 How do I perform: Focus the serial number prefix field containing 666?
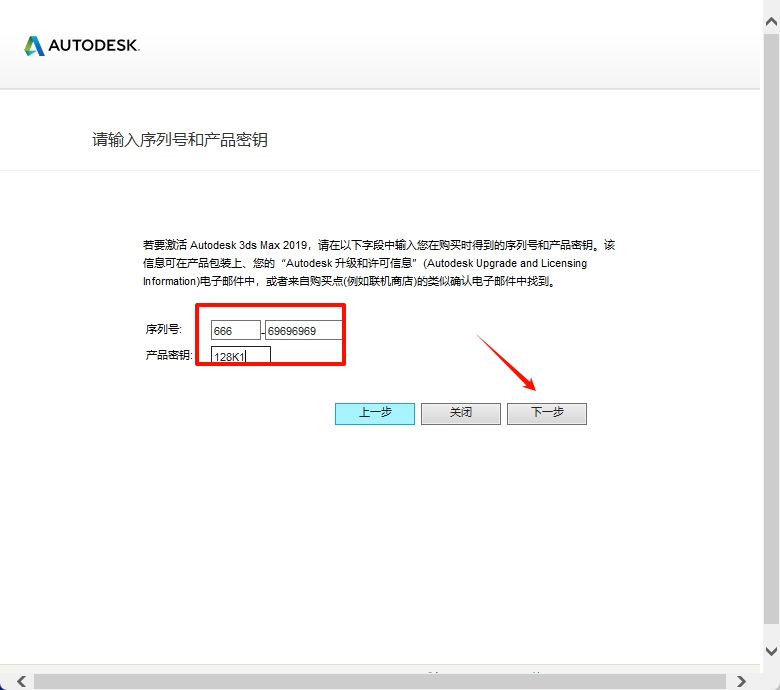coord(236,331)
